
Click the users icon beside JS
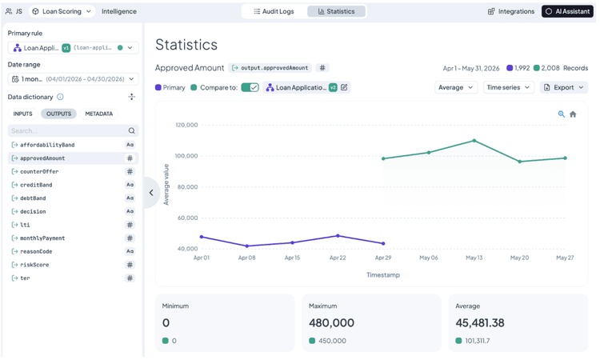click(9, 11)
